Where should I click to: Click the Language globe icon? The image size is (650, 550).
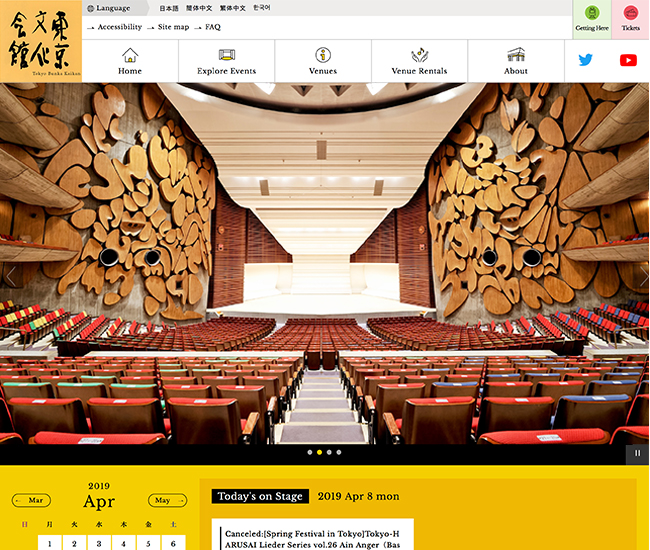point(90,8)
